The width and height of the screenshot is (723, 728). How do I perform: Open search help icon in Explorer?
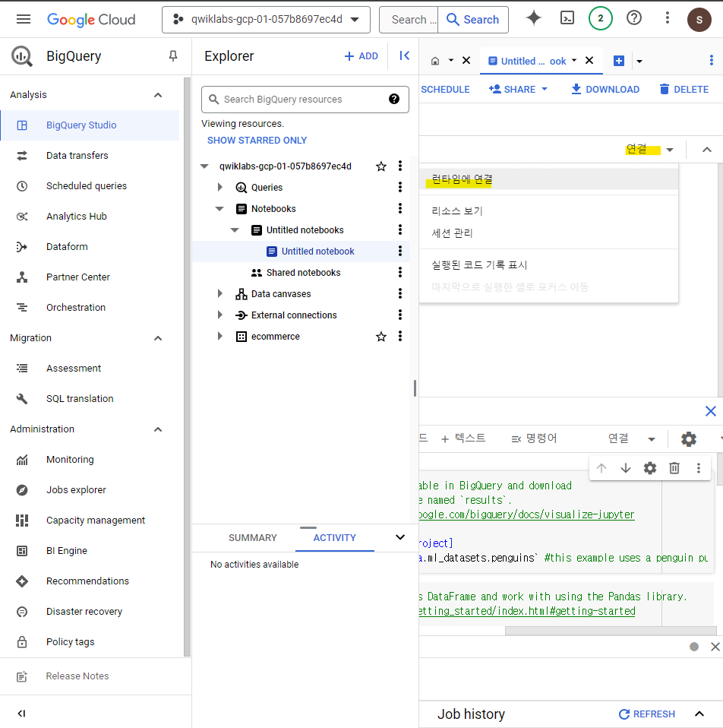[x=394, y=99]
